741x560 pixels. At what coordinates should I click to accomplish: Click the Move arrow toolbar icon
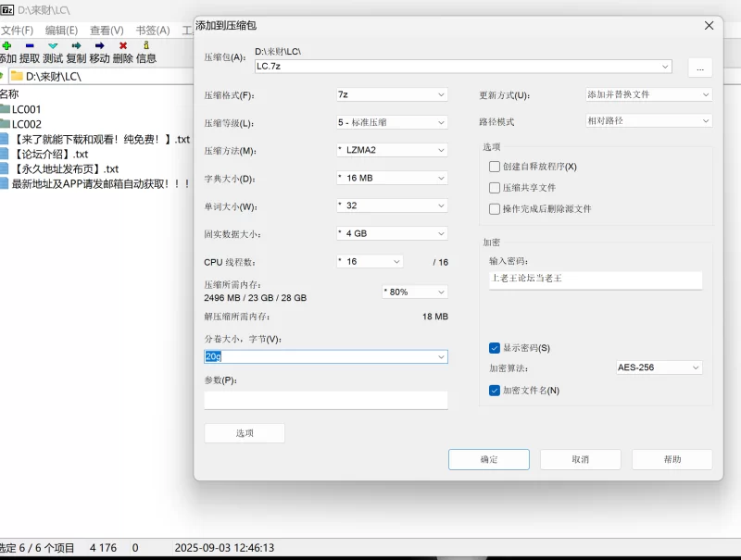pyautogui.click(x=99, y=45)
